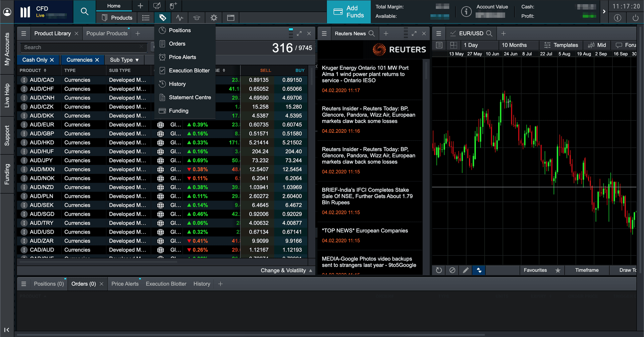Toggle the Favourites star on chart toolbar
644x337 pixels.
558,270
